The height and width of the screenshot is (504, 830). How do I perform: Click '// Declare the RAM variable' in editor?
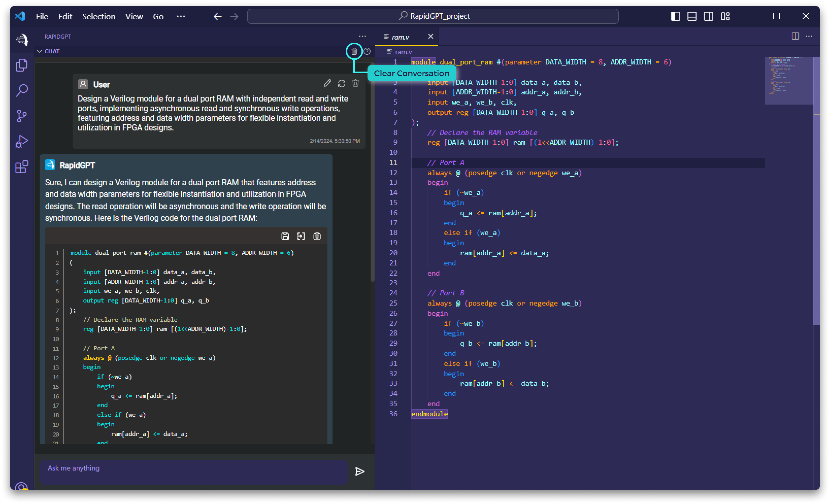tap(482, 132)
